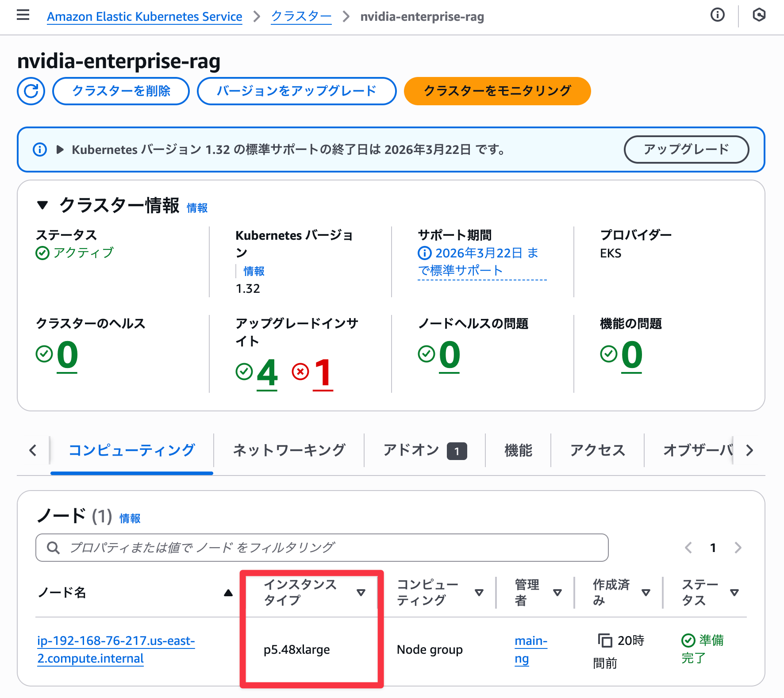Click the hexagonal service icon in the top bar

tap(760, 15)
